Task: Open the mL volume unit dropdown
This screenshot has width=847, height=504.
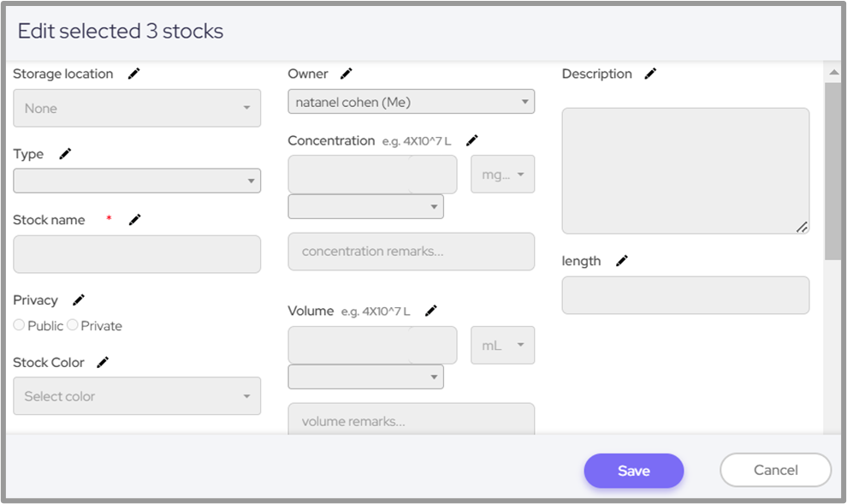Action: pyautogui.click(x=503, y=345)
